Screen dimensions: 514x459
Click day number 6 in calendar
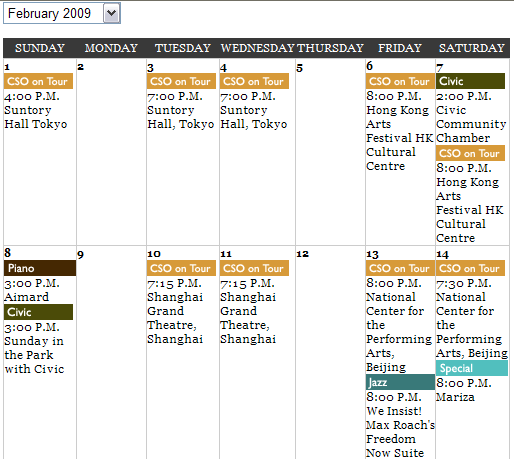[369, 66]
